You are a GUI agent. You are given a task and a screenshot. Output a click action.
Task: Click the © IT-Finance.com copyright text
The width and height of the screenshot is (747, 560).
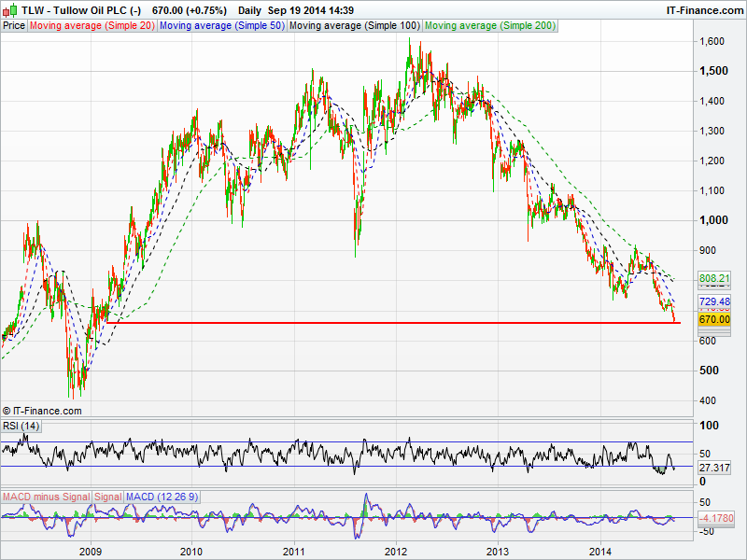[43, 410]
